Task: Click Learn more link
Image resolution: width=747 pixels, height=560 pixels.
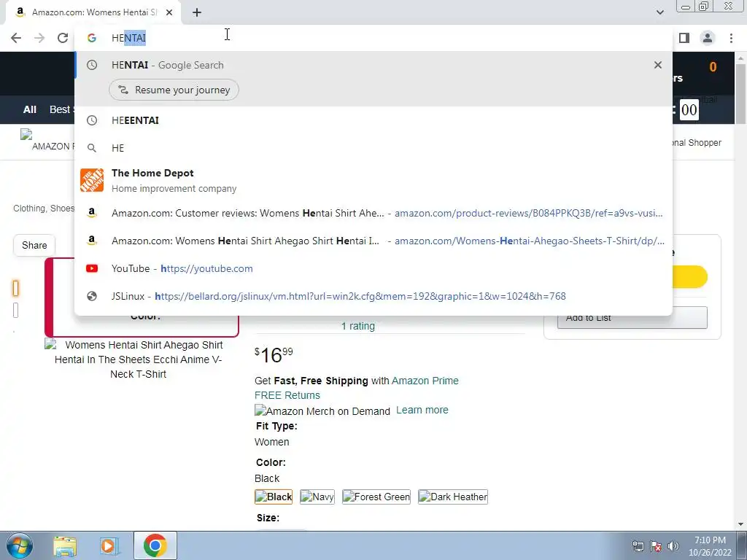Action: pyautogui.click(x=422, y=410)
